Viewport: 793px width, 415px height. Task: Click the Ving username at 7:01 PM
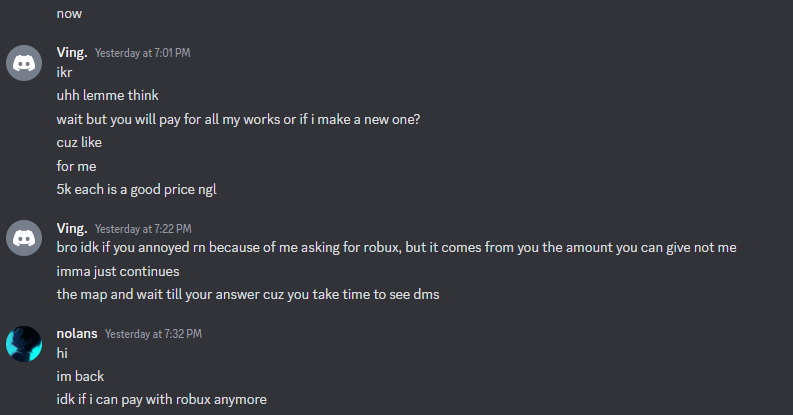[x=71, y=52]
